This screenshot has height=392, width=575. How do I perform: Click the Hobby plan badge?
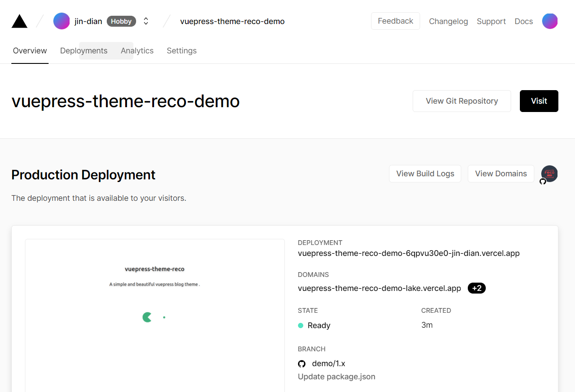121,21
